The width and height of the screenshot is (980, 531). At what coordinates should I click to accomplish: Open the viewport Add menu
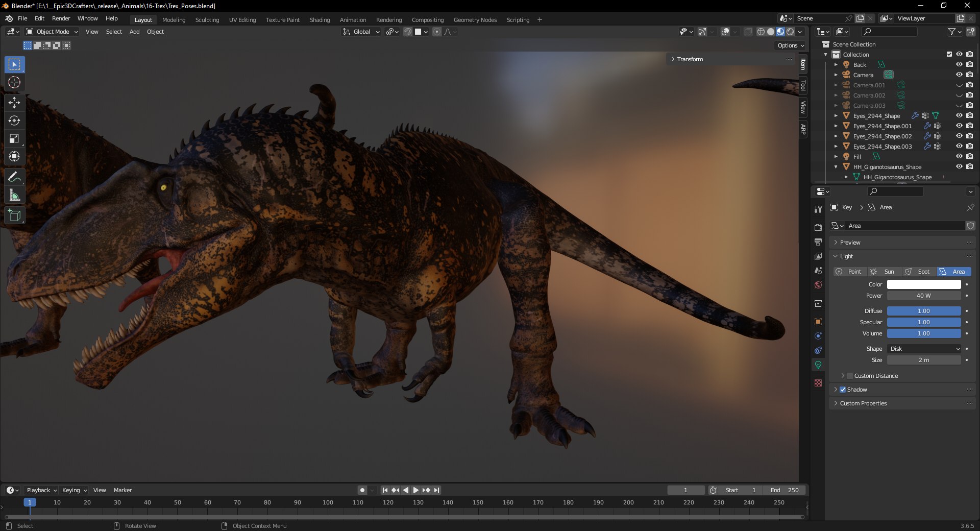[x=134, y=32]
